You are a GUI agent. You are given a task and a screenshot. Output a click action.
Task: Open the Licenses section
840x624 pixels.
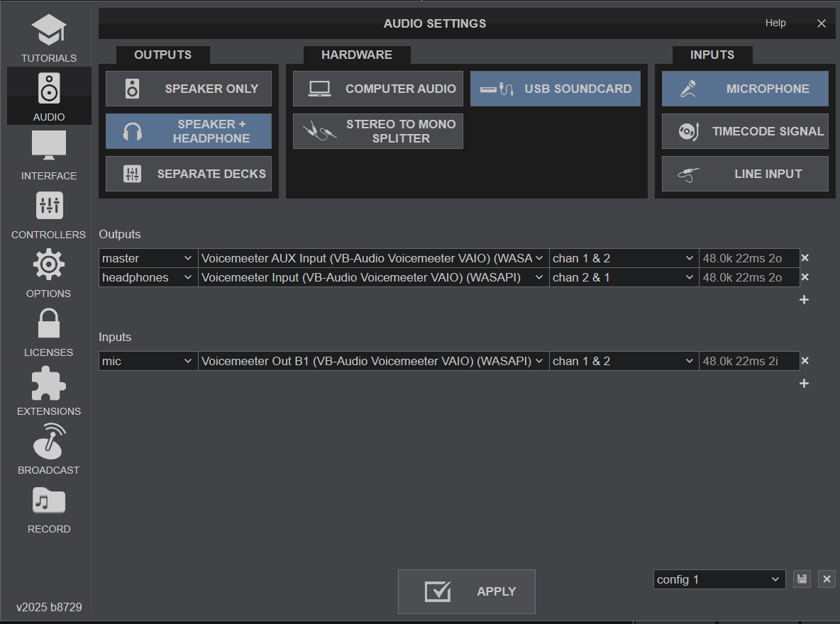pos(49,333)
